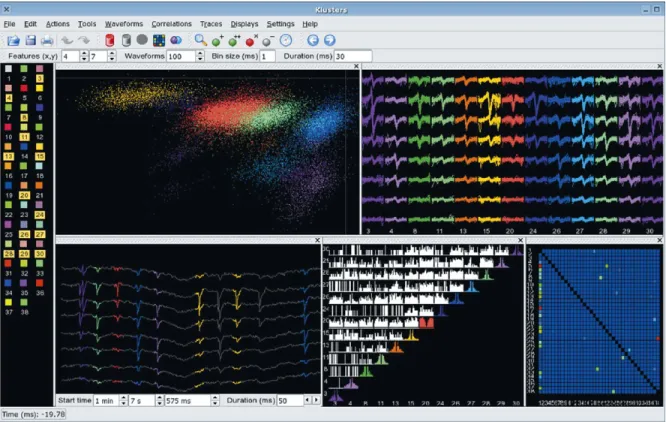Click the blue color swatch above cluster 19
The image size is (666, 422).
pos(8,186)
